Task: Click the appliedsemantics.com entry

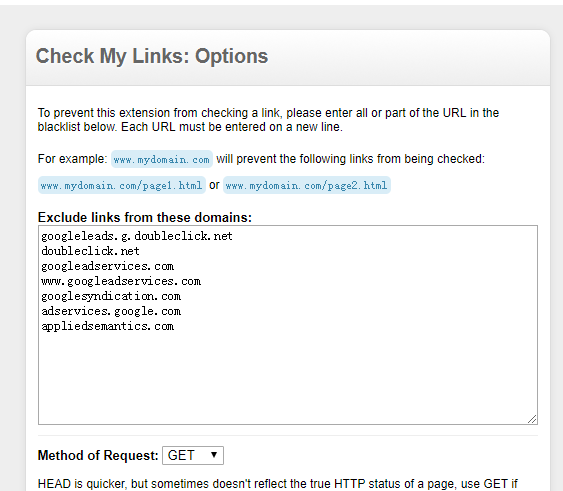Action: coord(107,326)
